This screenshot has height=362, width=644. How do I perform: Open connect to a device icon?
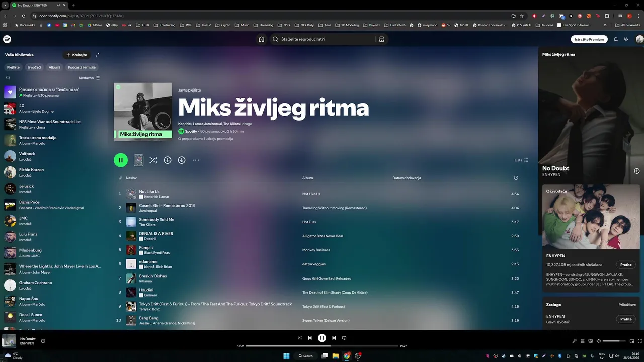tap(591, 341)
